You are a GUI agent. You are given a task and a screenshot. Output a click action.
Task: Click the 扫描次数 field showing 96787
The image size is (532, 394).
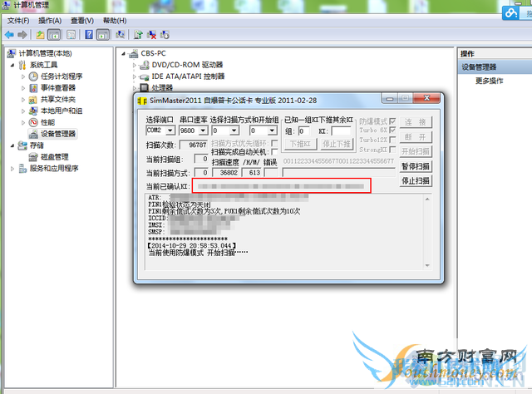tap(194, 145)
